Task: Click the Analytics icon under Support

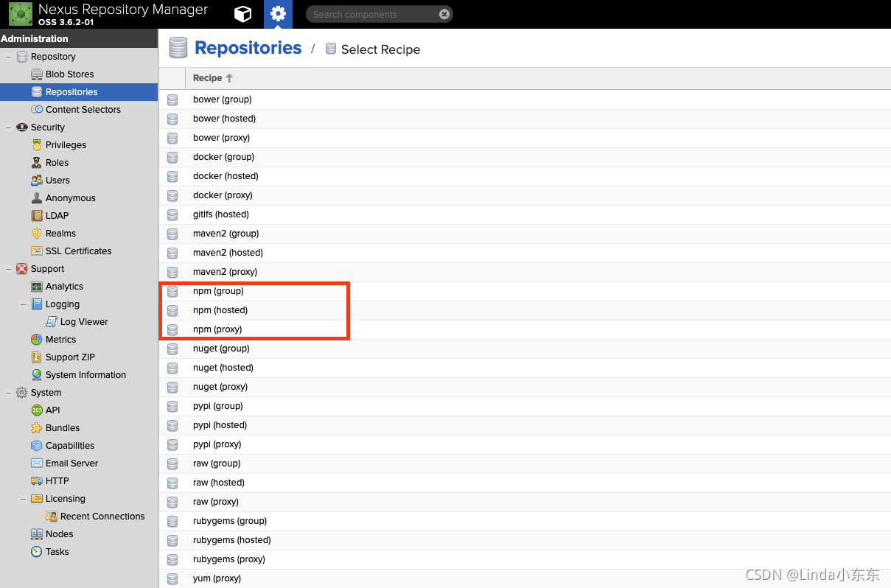Action: coord(37,287)
